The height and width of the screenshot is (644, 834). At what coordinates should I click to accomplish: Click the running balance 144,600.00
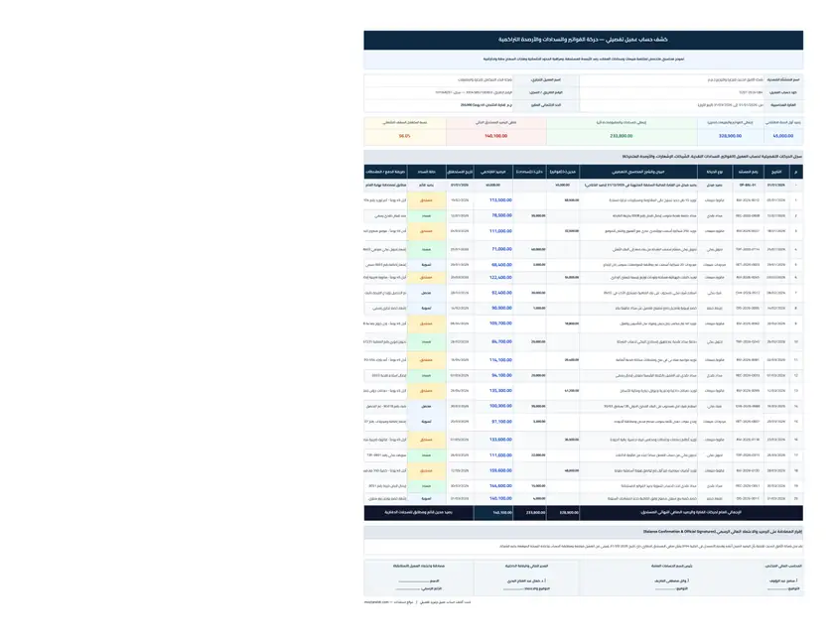[500, 486]
